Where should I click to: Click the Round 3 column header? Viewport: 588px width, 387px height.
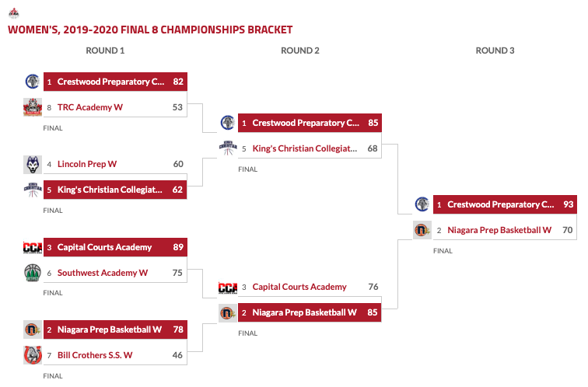click(495, 51)
